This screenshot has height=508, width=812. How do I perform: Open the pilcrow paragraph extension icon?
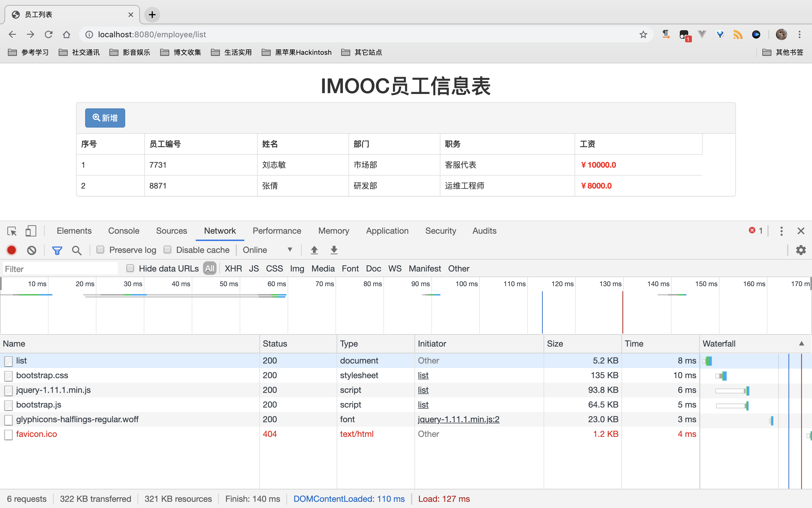click(x=666, y=34)
